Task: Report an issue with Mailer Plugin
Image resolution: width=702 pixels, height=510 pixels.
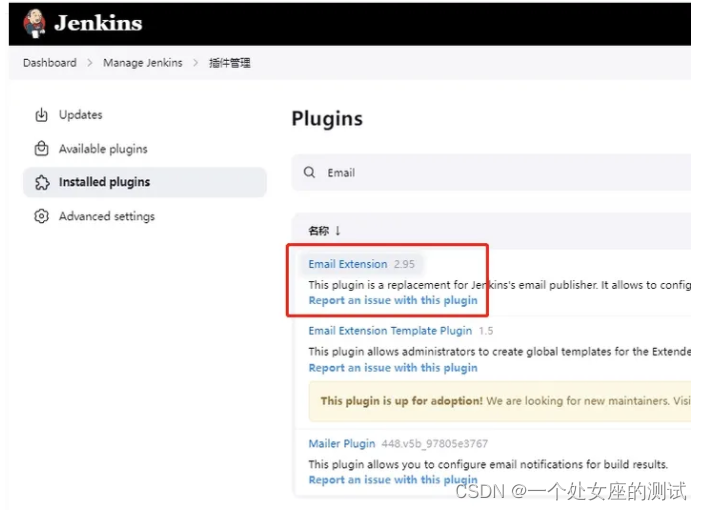Action: 393,480
